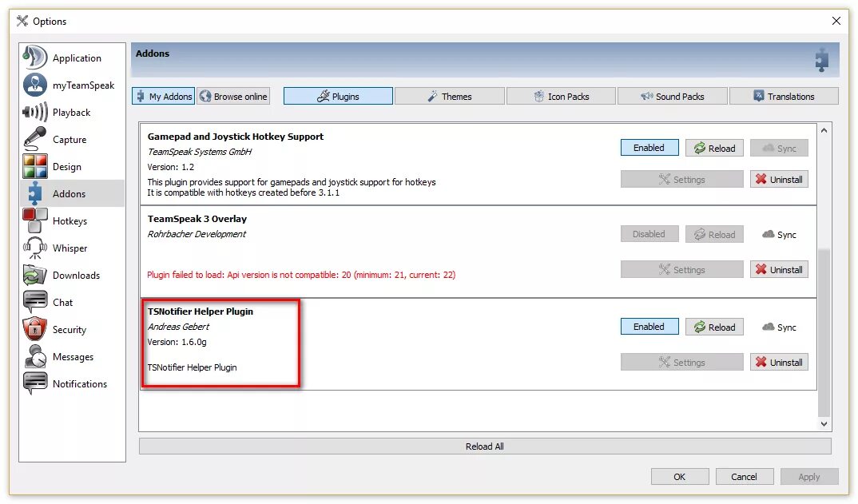Screen dimensions: 858x504
Task: Select the Playback speaker icon
Action: (34, 112)
